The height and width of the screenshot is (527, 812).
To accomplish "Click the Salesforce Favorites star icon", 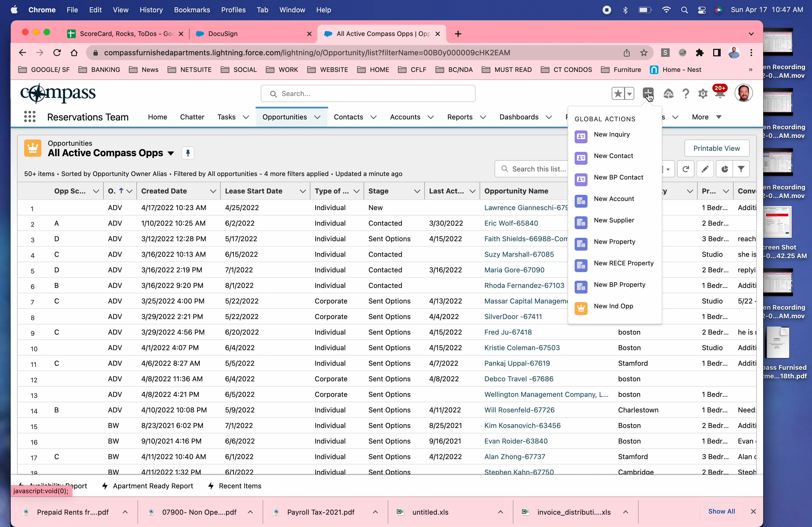I will click(618, 93).
